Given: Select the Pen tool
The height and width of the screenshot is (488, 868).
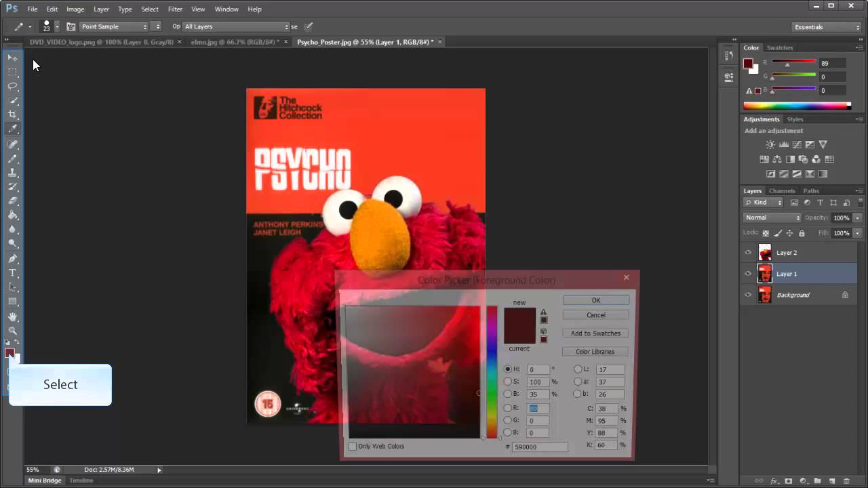Looking at the screenshot, I should [12, 259].
